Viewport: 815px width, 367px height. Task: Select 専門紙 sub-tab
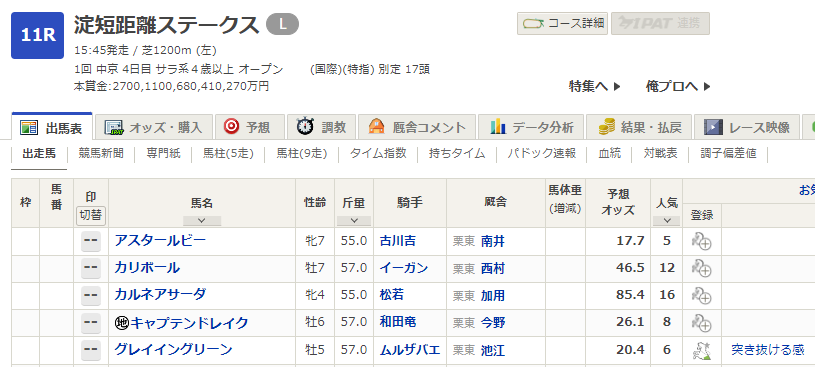pyautogui.click(x=163, y=153)
